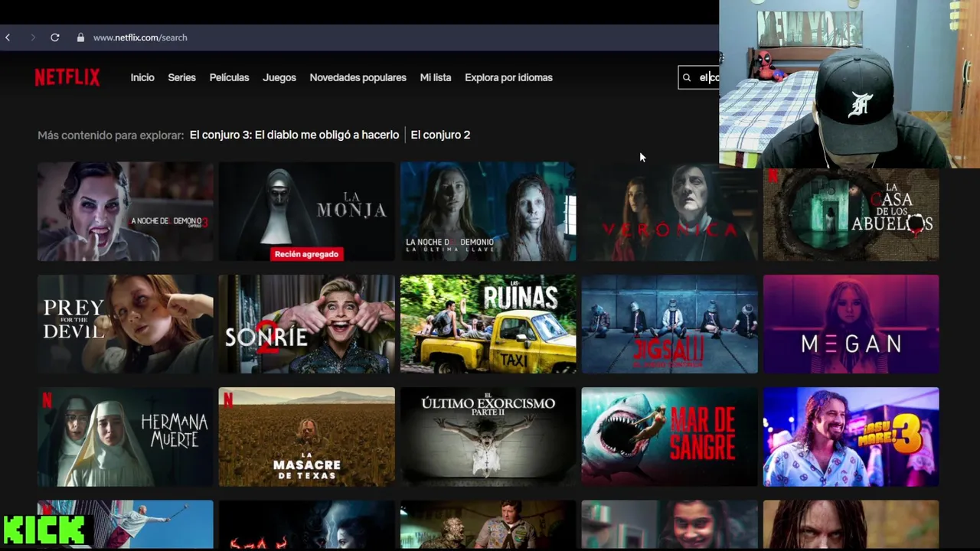Go to Series section
980x551 pixels.
pos(182,77)
